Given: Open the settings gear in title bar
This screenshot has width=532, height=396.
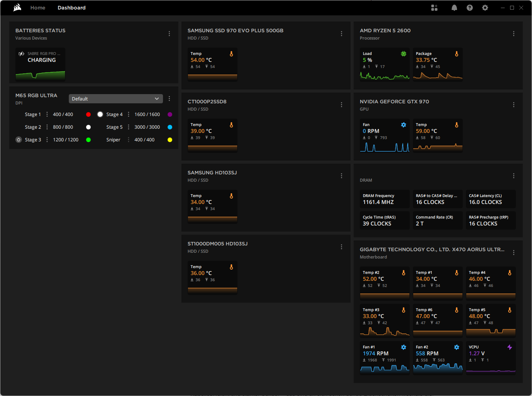Looking at the screenshot, I should pos(485,8).
